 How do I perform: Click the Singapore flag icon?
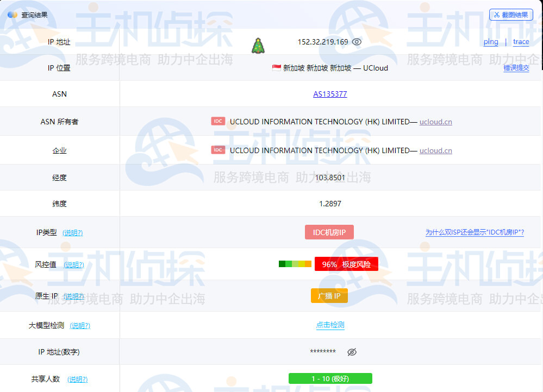click(x=277, y=68)
